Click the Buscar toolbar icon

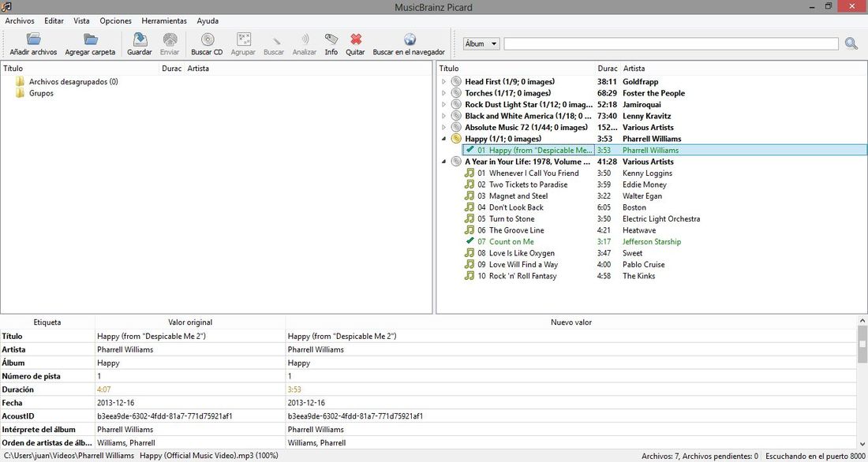[275, 40]
